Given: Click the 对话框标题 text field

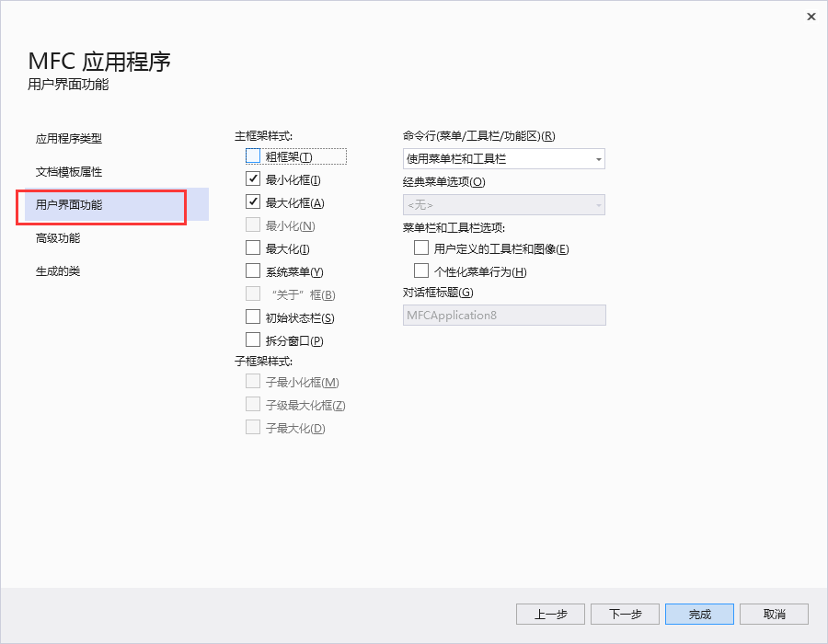Looking at the screenshot, I should tap(503, 315).
